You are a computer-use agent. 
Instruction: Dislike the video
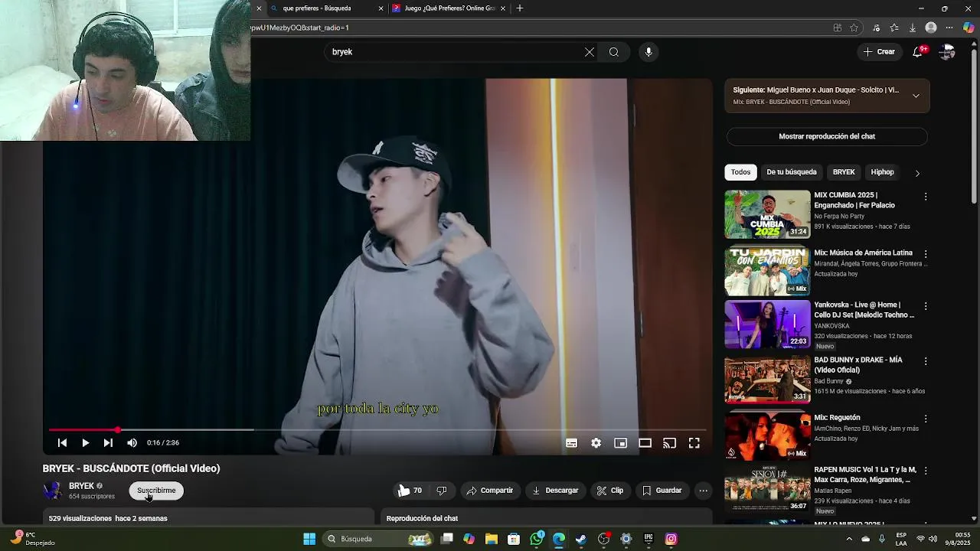(x=442, y=491)
